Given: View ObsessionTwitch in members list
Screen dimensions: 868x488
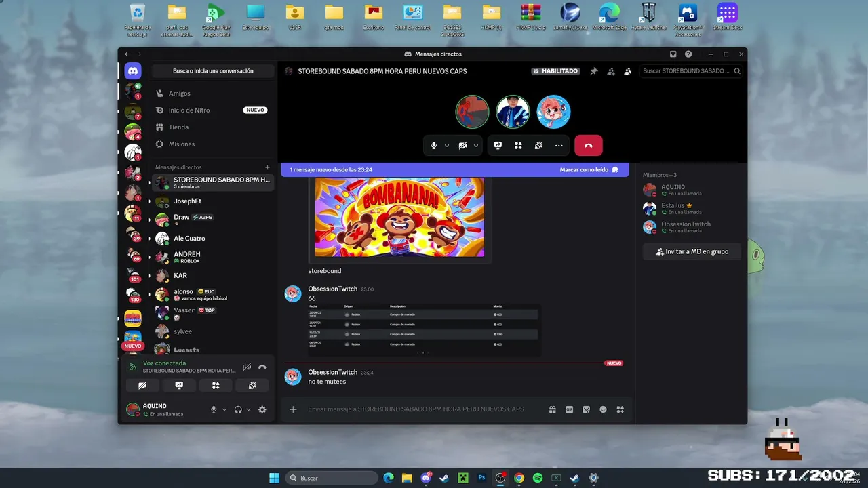Looking at the screenshot, I should pos(692,227).
